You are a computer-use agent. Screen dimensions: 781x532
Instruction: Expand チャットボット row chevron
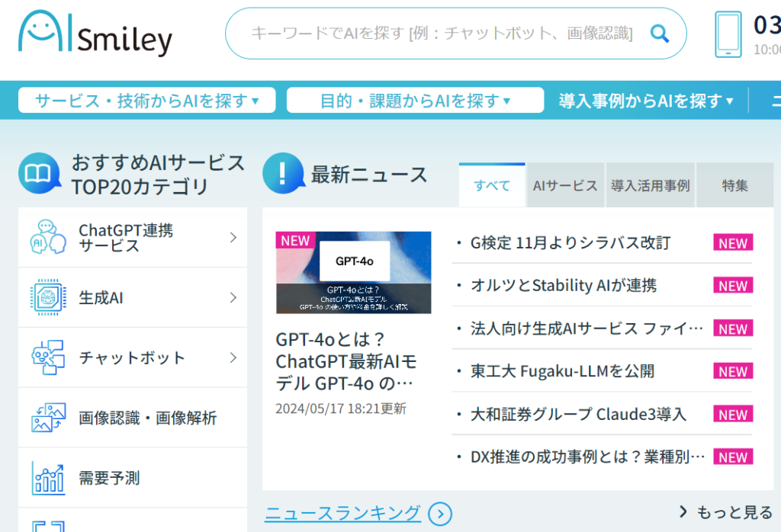tap(233, 357)
